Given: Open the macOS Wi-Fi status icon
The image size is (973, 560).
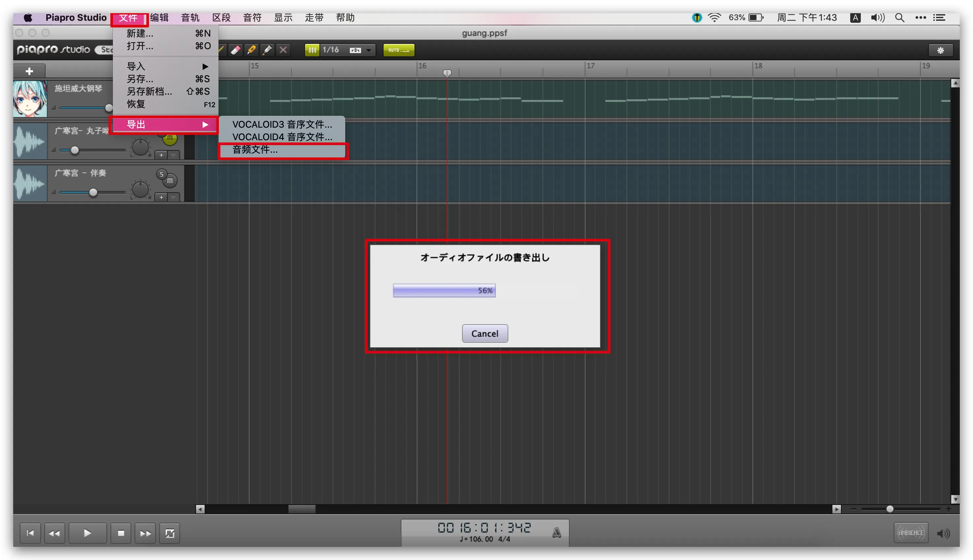Looking at the screenshot, I should 714,18.
